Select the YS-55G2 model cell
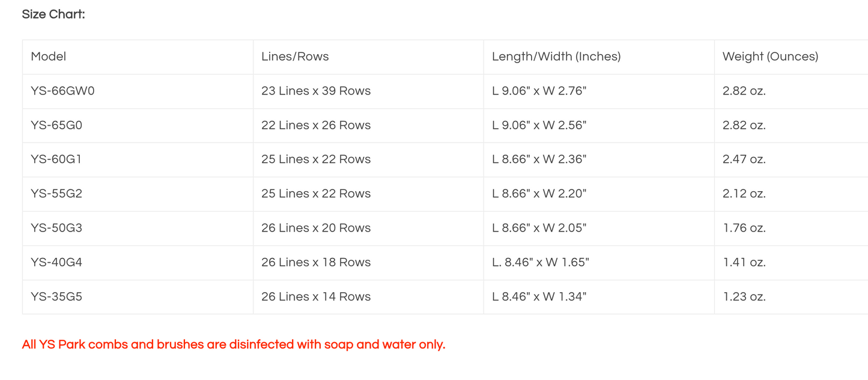The image size is (868, 380). pyautogui.click(x=56, y=194)
